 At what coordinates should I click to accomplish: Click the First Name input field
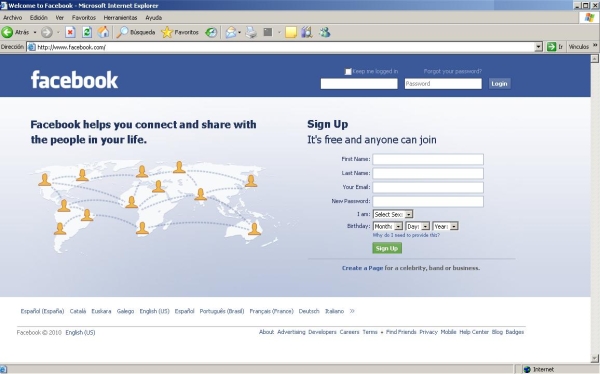[x=428, y=159]
